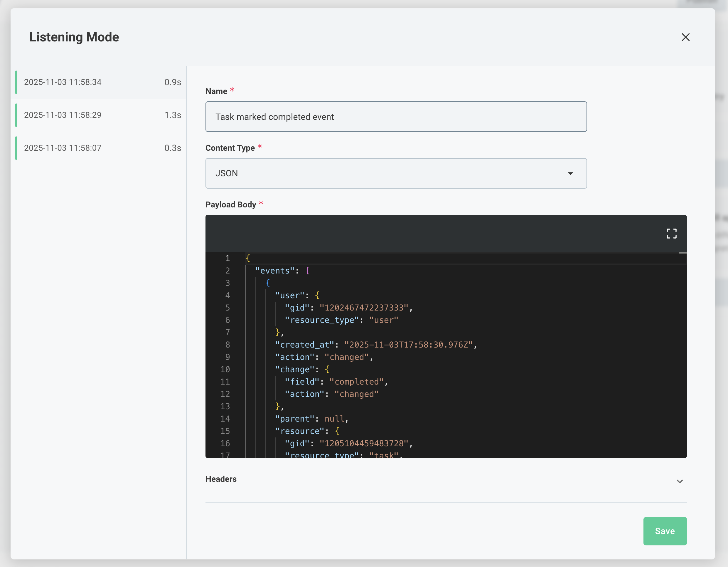Click the Payload Body label
This screenshot has width=728, height=567.
231,204
